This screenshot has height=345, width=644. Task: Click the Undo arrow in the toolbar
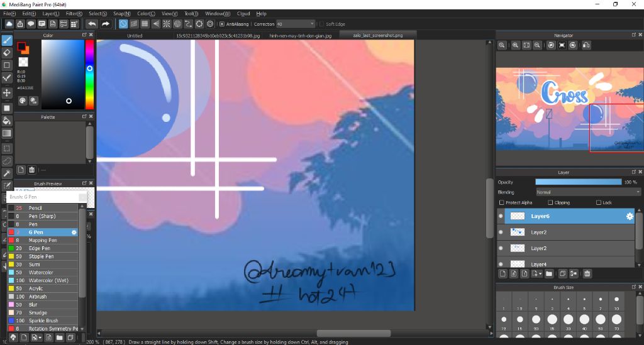(92, 24)
